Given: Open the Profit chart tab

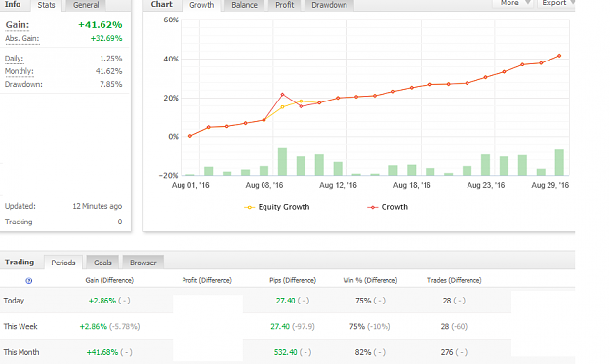Looking at the screenshot, I should pyautogui.click(x=285, y=5).
